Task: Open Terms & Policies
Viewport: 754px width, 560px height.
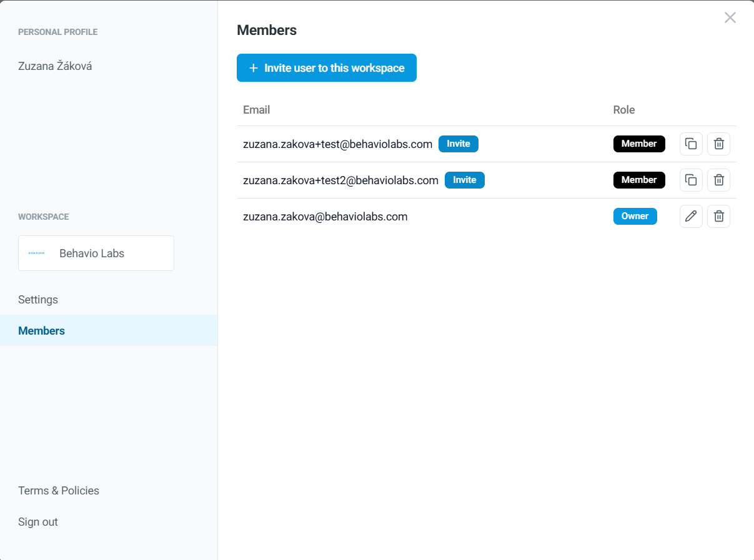Action: click(59, 491)
